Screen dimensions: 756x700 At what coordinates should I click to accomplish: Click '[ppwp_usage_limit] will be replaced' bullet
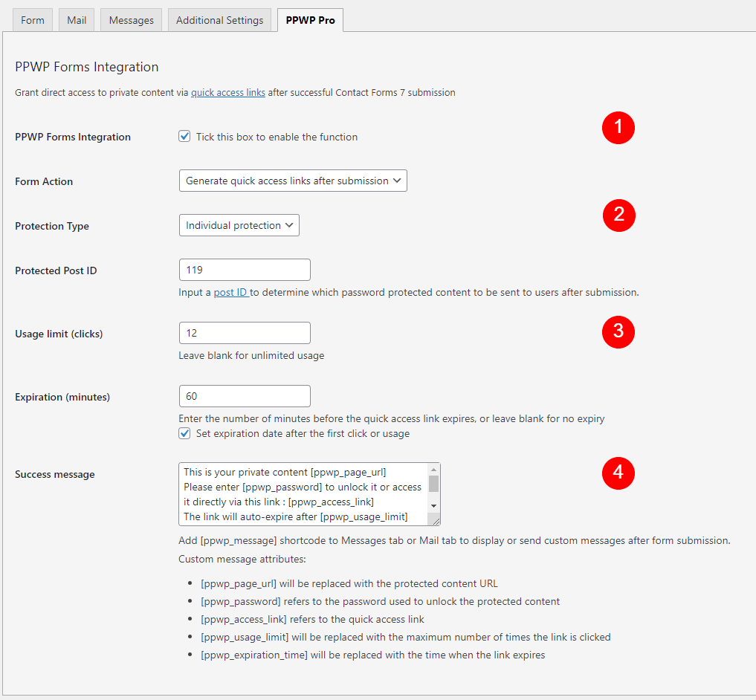pyautogui.click(x=405, y=638)
